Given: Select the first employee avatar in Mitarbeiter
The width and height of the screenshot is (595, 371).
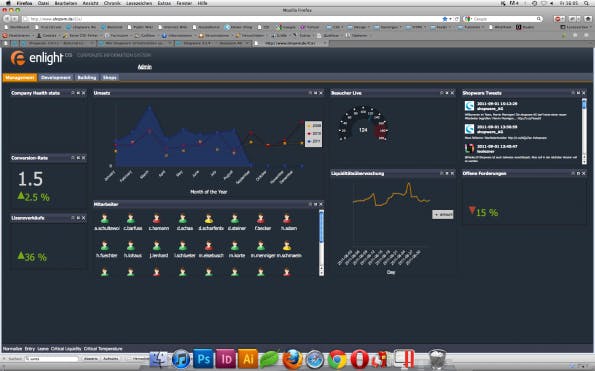Looking at the screenshot, I should coord(105,219).
